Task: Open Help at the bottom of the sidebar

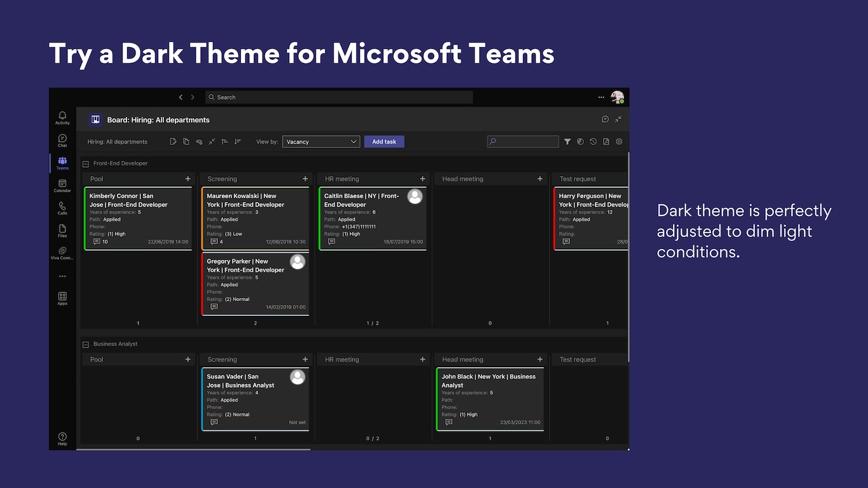Action: 62,439
